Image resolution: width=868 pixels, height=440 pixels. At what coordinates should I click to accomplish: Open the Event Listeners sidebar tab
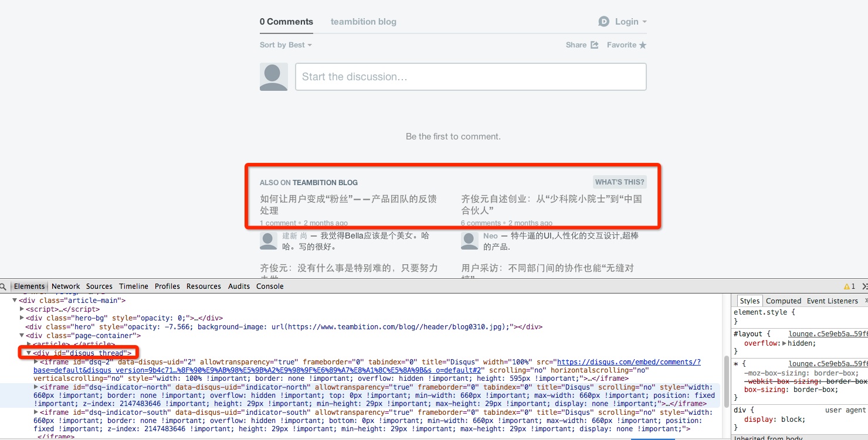[x=832, y=301]
